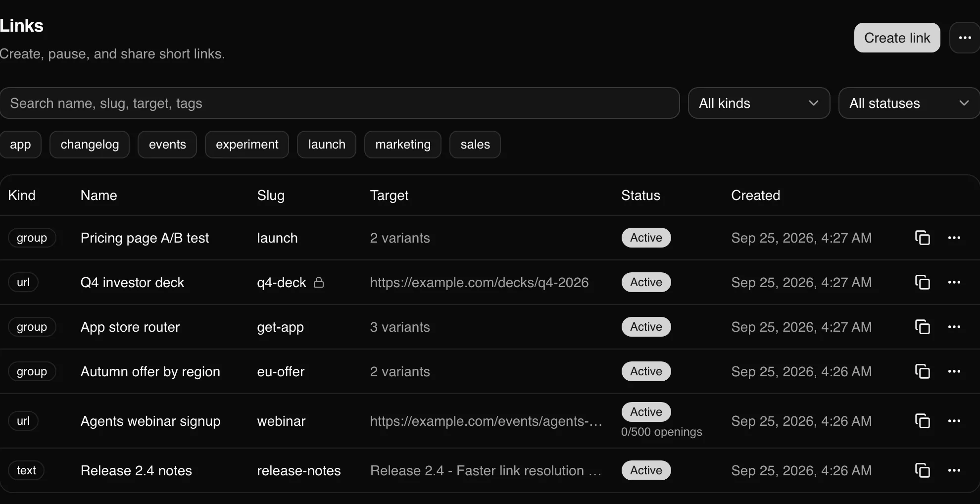The height and width of the screenshot is (504, 980).
Task: Select the eu-offer slug cell
Action: 281,372
